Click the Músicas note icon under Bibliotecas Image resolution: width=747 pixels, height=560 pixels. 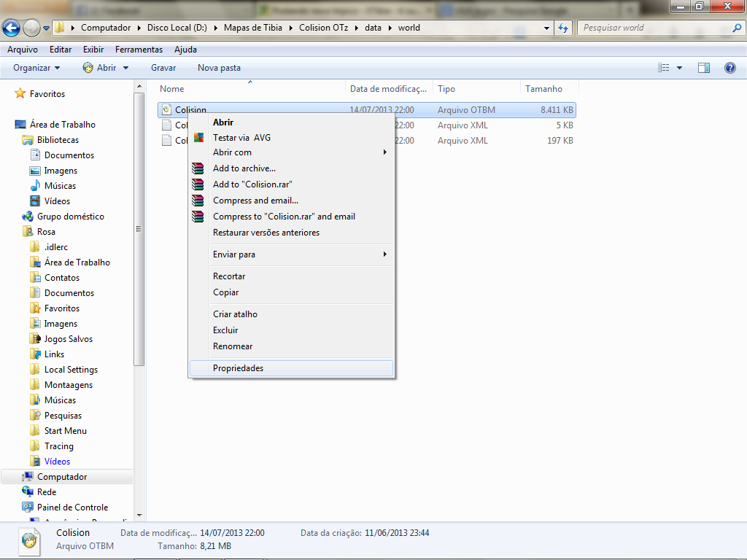click(35, 186)
